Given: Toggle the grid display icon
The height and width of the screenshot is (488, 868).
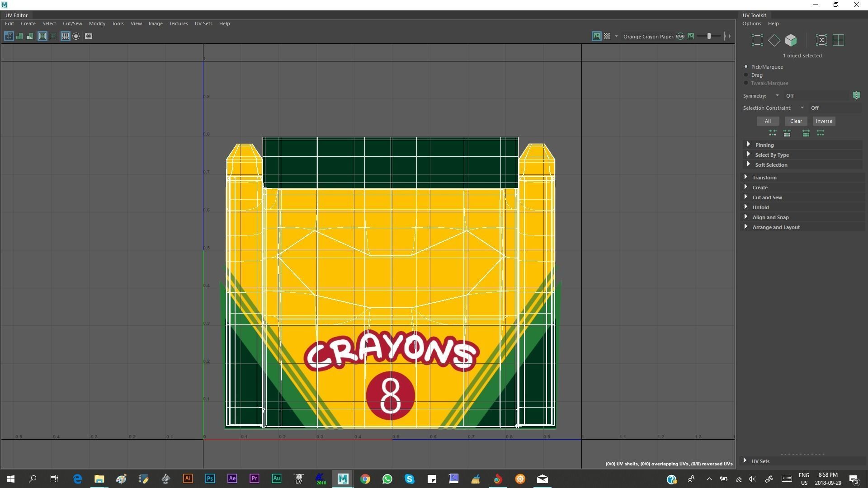Looking at the screenshot, I should pyautogui.click(x=65, y=36).
